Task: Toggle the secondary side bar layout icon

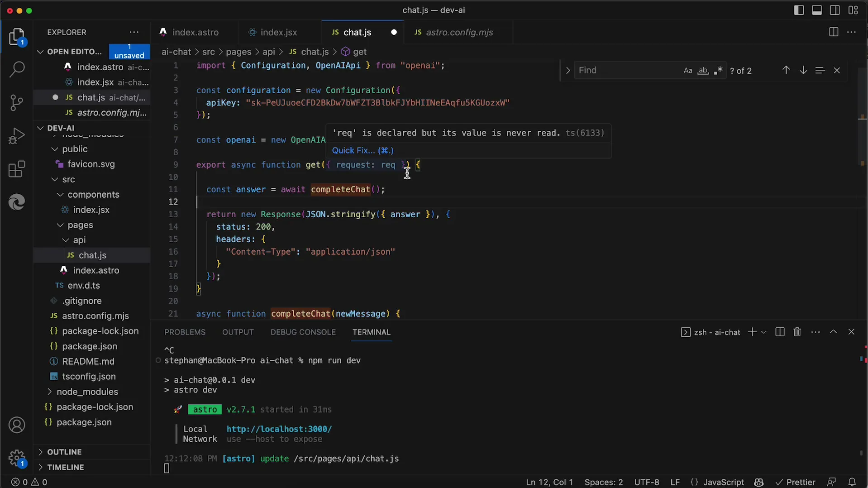Action: (835, 10)
